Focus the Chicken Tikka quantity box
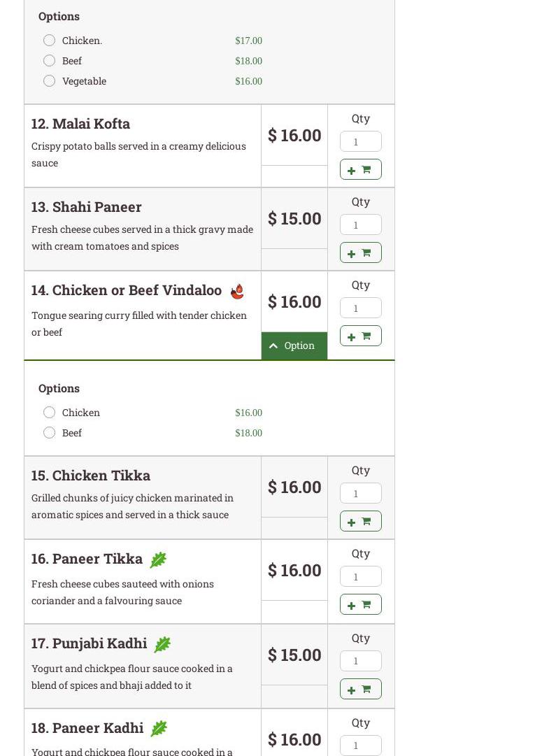This screenshot has height=756, width=549. pos(360,493)
